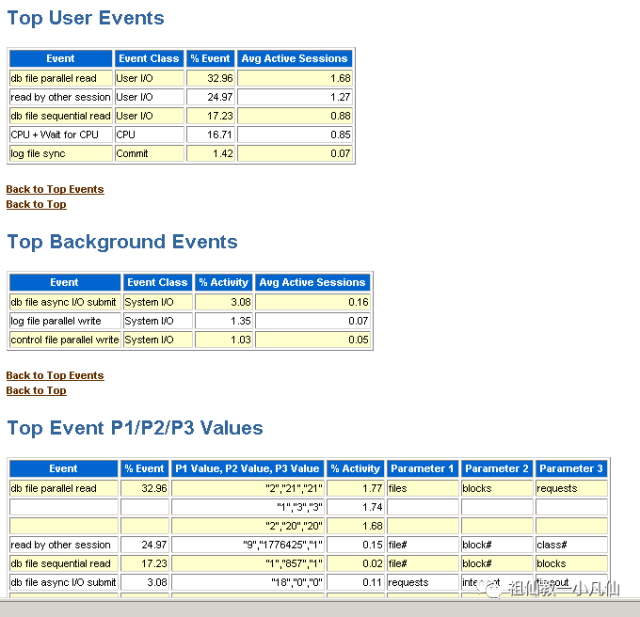Click read by other session in Top User Events table
This screenshot has width=640, height=617.
click(61, 97)
